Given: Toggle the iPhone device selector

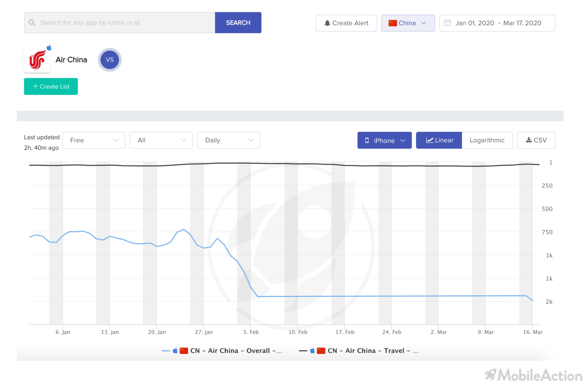Looking at the screenshot, I should click(x=384, y=140).
